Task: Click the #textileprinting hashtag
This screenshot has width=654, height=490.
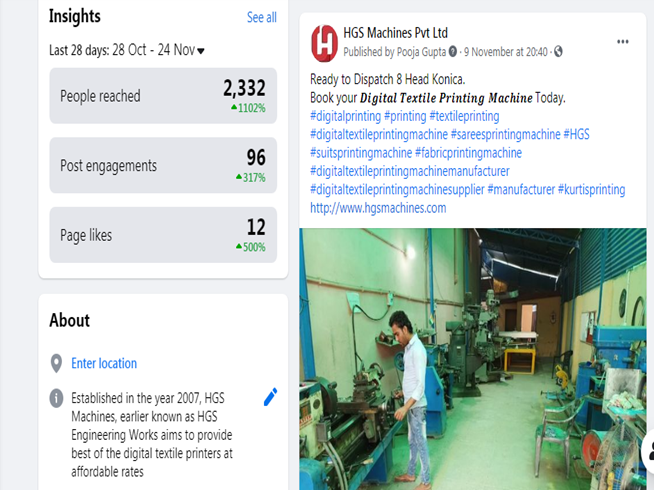Action: 464,116
